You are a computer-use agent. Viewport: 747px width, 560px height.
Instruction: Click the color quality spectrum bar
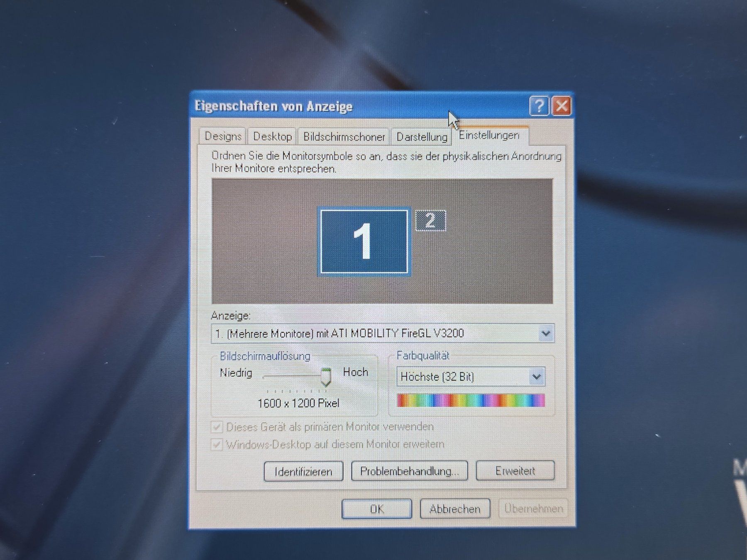click(x=471, y=400)
